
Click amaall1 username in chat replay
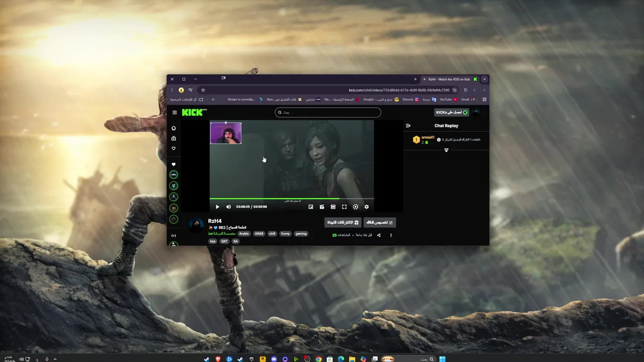pos(428,137)
